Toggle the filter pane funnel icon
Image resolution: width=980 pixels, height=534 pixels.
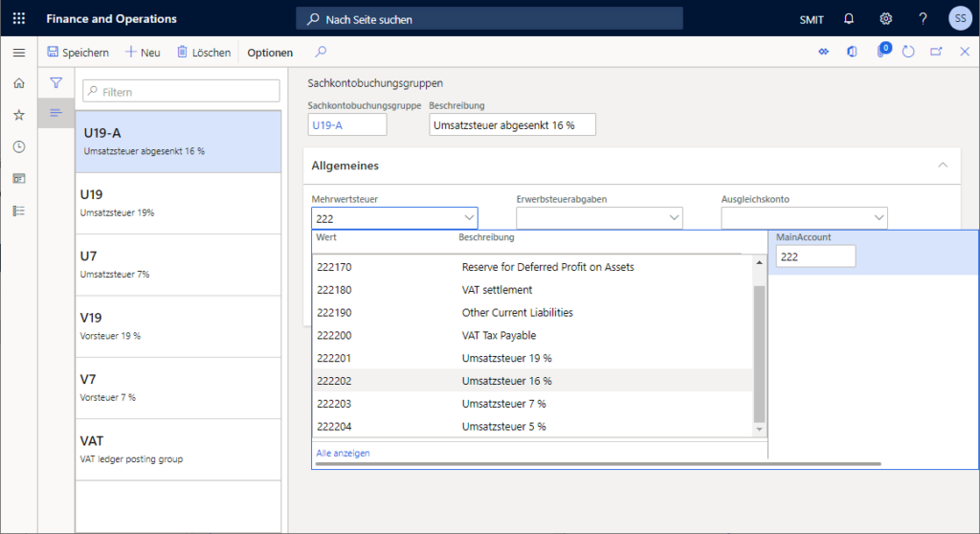click(56, 82)
